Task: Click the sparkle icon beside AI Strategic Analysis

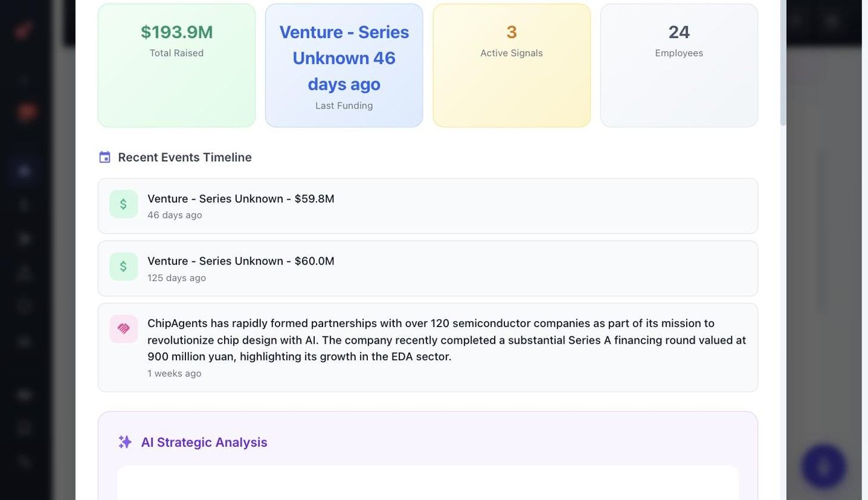Action: (125, 442)
